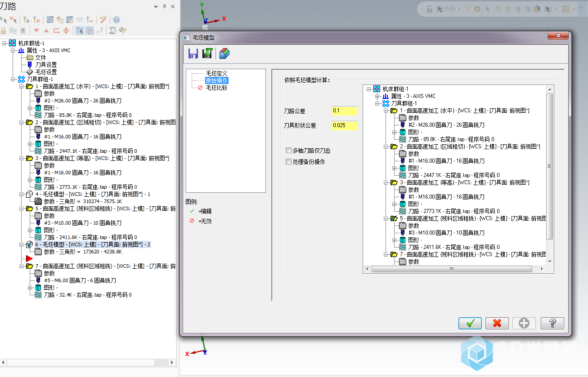Viewport: 588px width, 377px height.
Task: Enable 处理备份操作 checkbox
Action: pyautogui.click(x=289, y=162)
